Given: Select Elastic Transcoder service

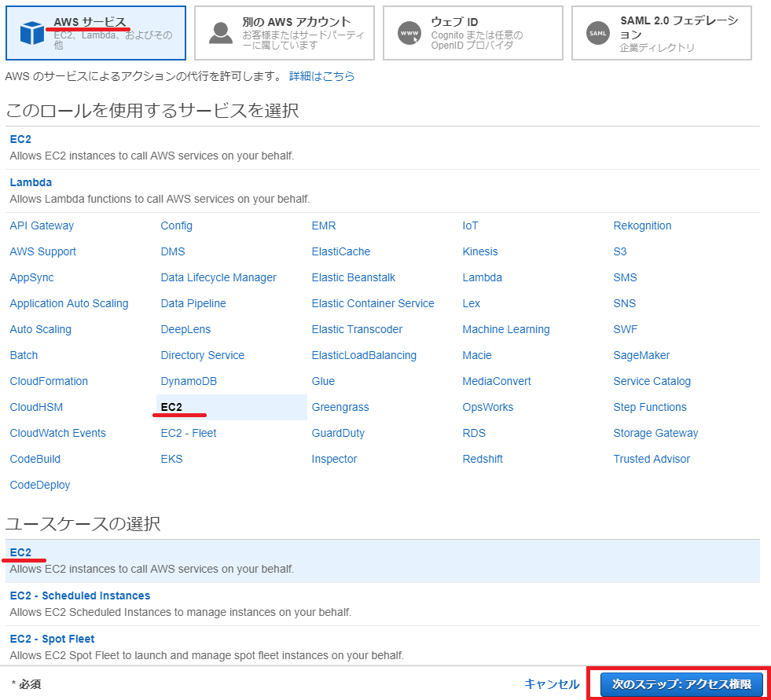Looking at the screenshot, I should (x=357, y=329).
